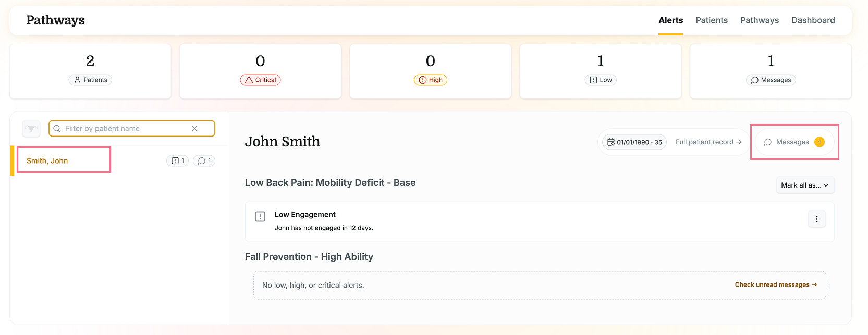Click the orange unread messages count badge
Screen dimensions: 868x335
(820, 142)
